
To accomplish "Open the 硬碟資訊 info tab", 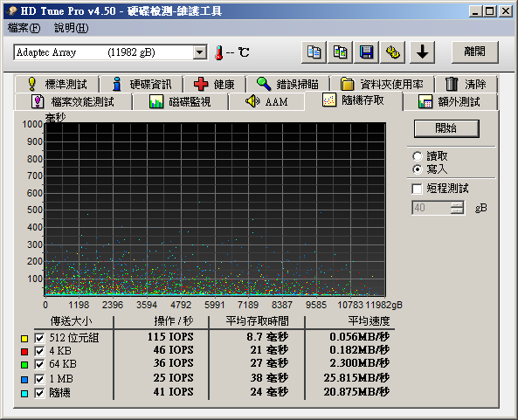I will coord(142,84).
